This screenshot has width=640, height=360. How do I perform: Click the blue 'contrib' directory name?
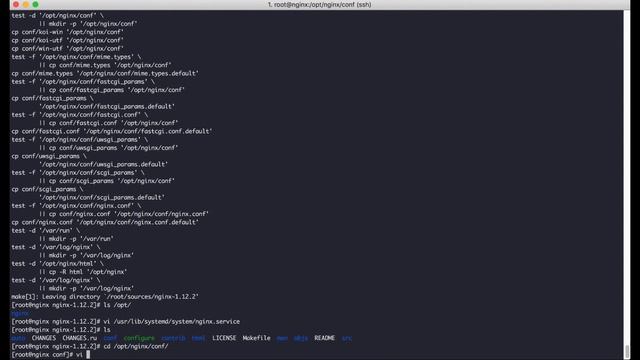click(173, 338)
